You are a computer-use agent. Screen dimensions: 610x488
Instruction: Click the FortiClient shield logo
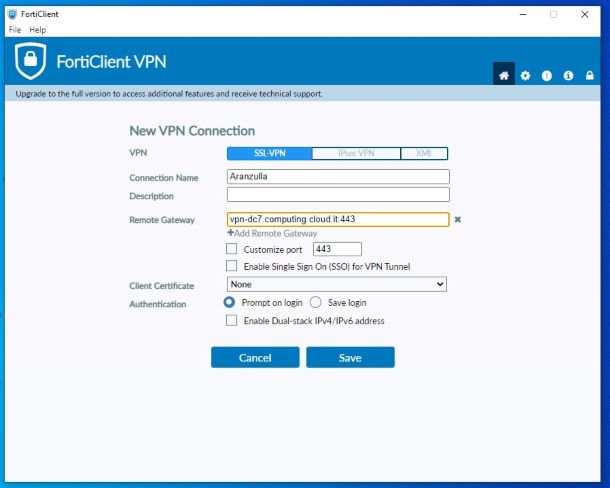tap(30, 61)
